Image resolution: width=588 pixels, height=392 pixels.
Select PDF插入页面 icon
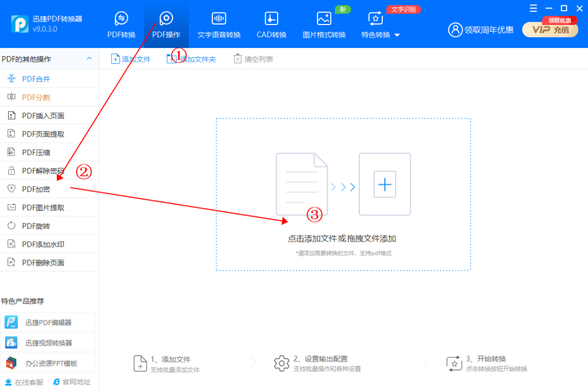[x=11, y=115]
